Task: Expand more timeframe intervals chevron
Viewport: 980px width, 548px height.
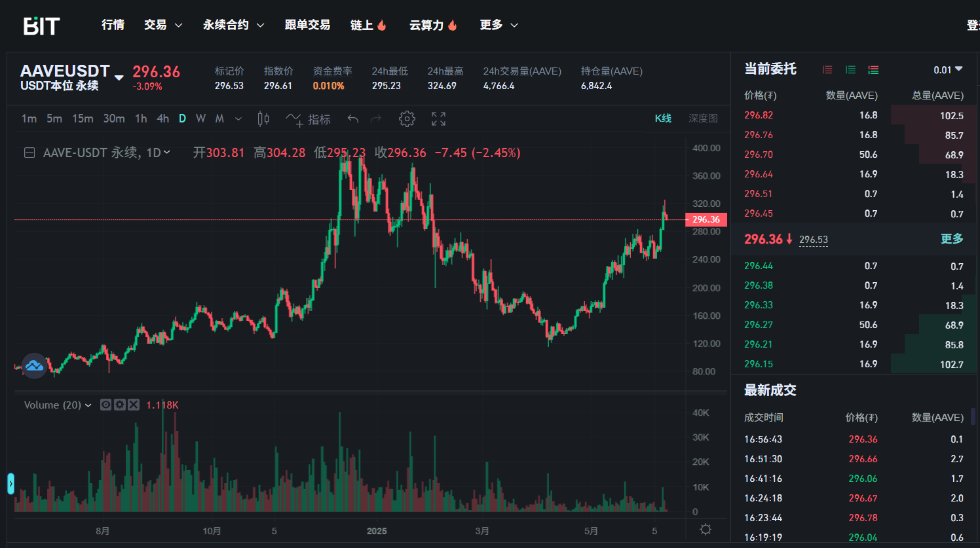Action: 238,119
